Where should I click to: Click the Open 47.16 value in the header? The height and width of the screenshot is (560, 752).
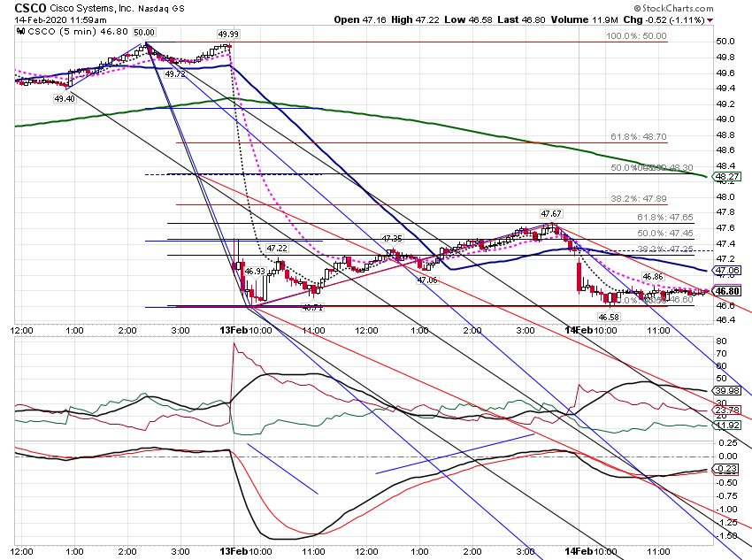[360, 19]
